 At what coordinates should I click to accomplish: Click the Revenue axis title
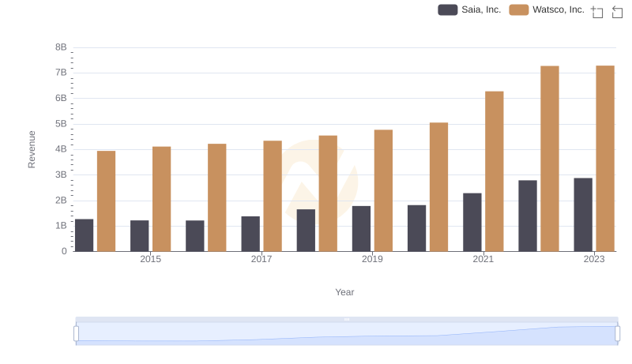pos(32,149)
